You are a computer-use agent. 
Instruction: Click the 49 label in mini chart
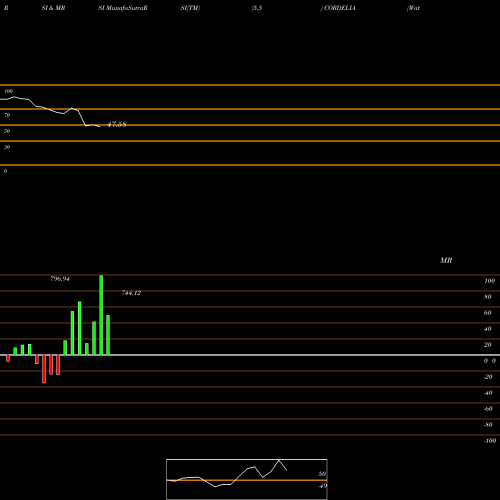click(x=323, y=486)
